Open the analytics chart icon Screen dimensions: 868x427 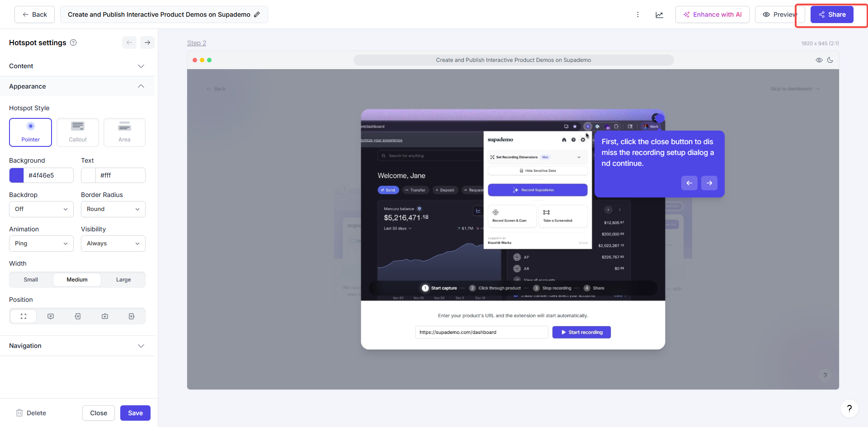pyautogui.click(x=660, y=14)
